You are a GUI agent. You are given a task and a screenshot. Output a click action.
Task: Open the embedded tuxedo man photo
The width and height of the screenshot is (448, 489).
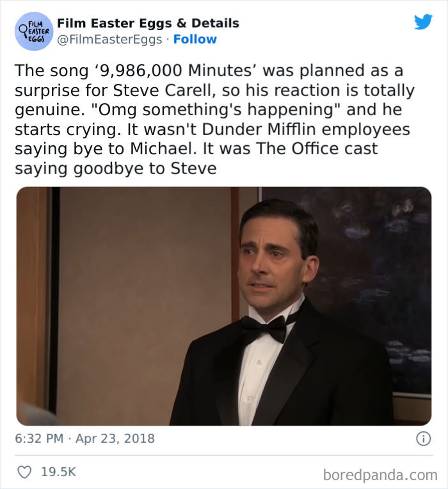pyautogui.click(x=224, y=306)
